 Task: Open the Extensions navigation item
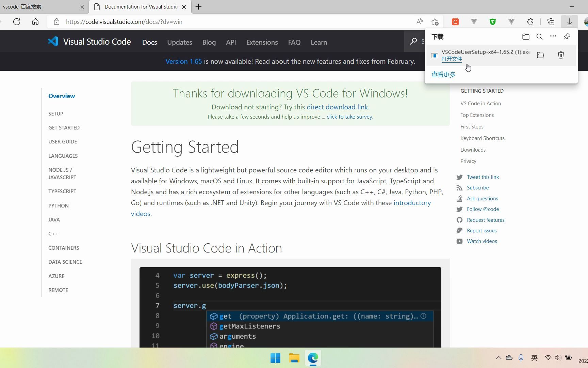click(x=262, y=42)
